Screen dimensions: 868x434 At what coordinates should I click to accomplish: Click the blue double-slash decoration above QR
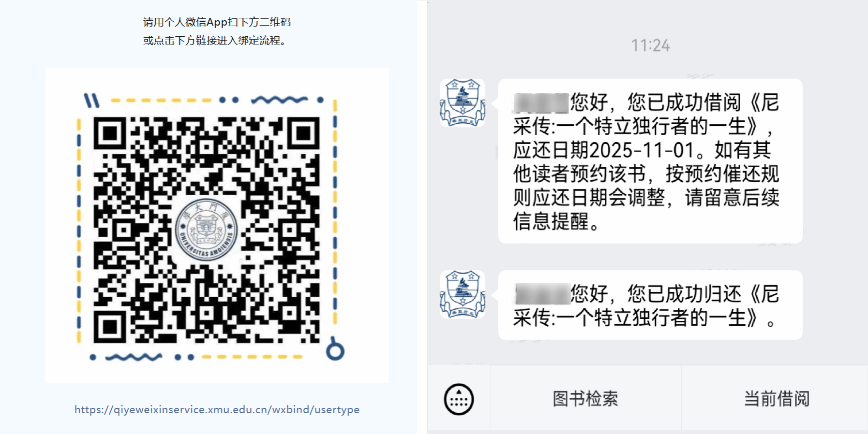coord(91,100)
